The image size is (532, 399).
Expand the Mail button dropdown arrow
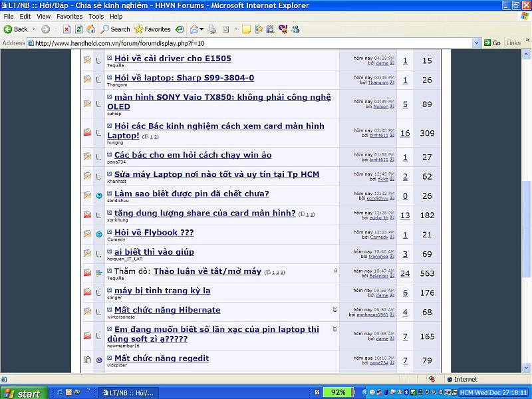[201, 29]
